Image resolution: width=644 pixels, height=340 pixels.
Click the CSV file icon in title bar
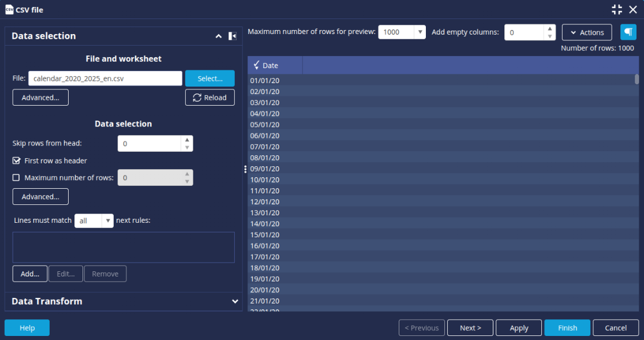coord(9,9)
